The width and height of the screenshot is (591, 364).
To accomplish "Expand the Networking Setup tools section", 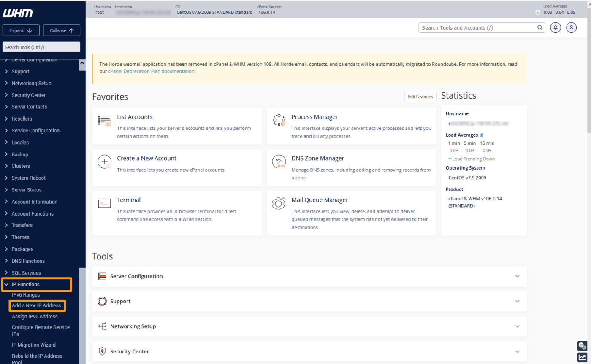I will 309,326.
